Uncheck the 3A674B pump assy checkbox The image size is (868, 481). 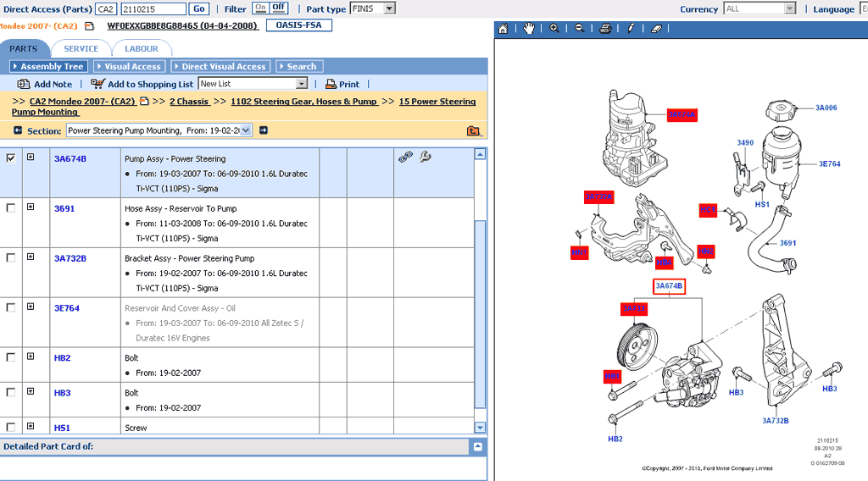pyautogui.click(x=10, y=158)
